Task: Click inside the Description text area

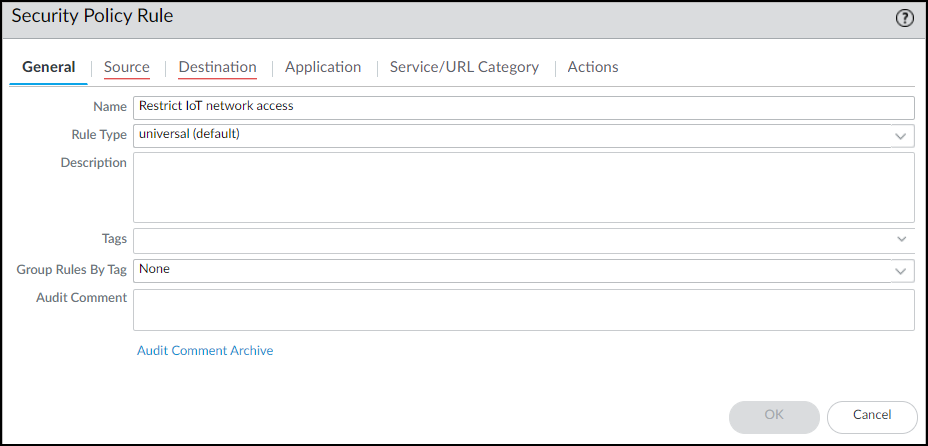Action: (523, 187)
